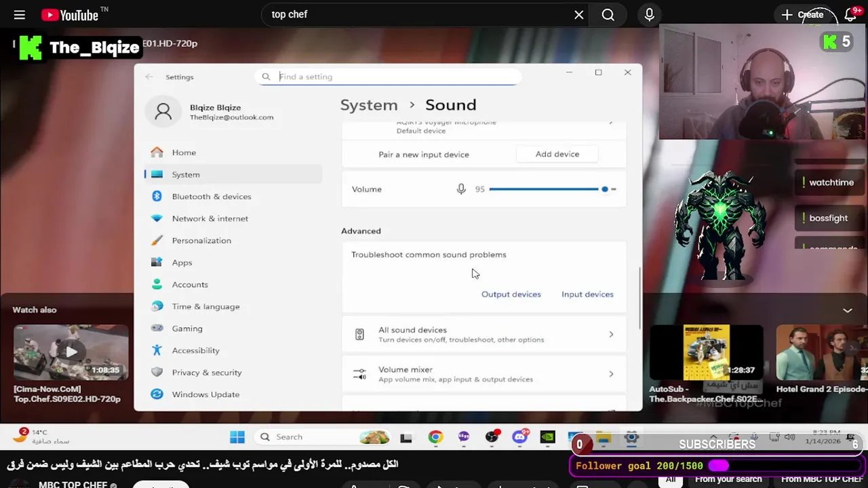The image size is (868, 488).
Task: Open Bluetooth & devices settings
Action: click(233, 197)
